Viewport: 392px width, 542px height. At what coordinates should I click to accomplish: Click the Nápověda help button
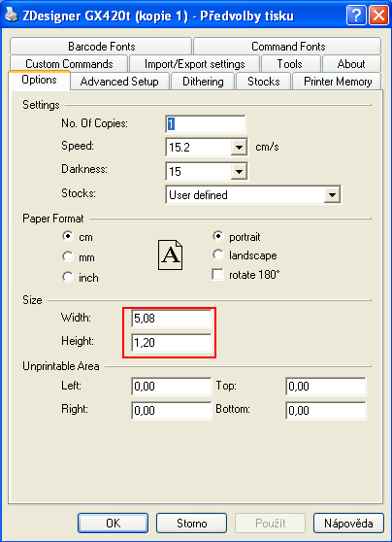click(348, 523)
